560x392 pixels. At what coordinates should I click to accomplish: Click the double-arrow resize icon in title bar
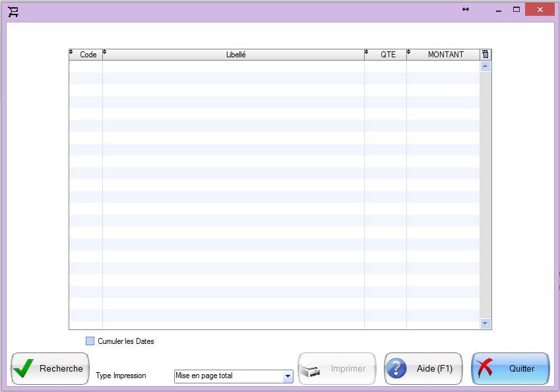(466, 9)
